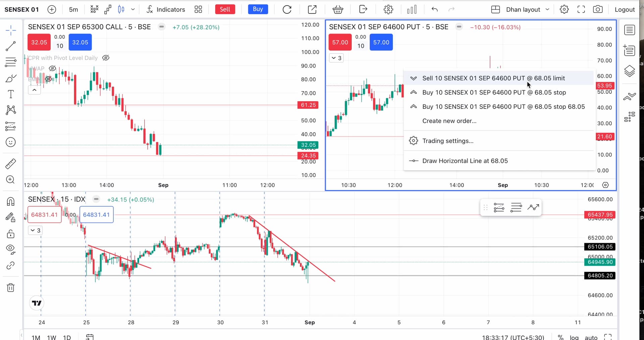644x340 pixels.
Task: Click the exit/export arrow icon in toolbar
Action: pos(363,9)
